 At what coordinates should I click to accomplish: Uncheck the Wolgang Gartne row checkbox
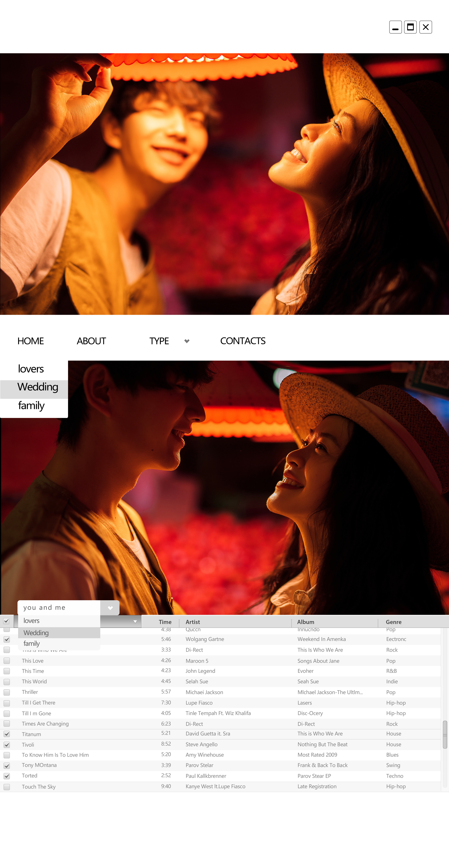point(7,639)
